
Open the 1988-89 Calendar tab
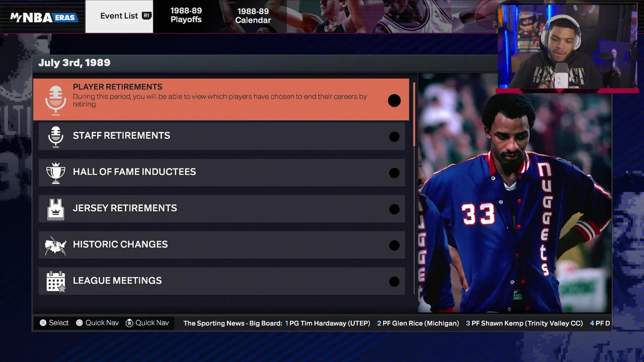point(253,16)
